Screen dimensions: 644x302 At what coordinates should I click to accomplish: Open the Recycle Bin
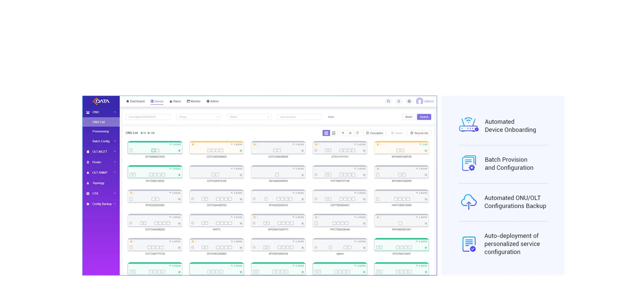coord(419,133)
